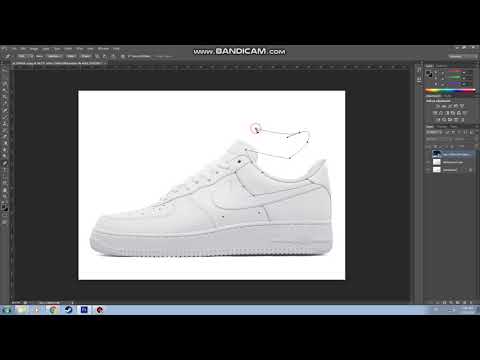
Task: Open the Help menu
Action: (116, 49)
